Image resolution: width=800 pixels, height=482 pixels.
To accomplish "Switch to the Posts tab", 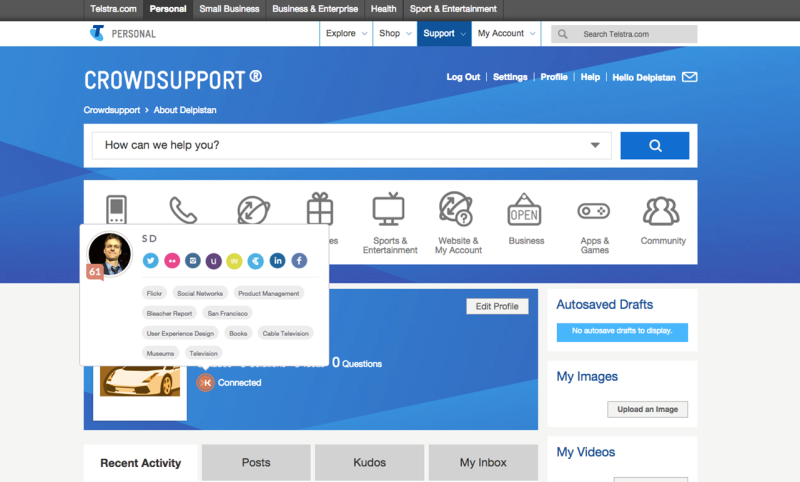I will [x=256, y=463].
